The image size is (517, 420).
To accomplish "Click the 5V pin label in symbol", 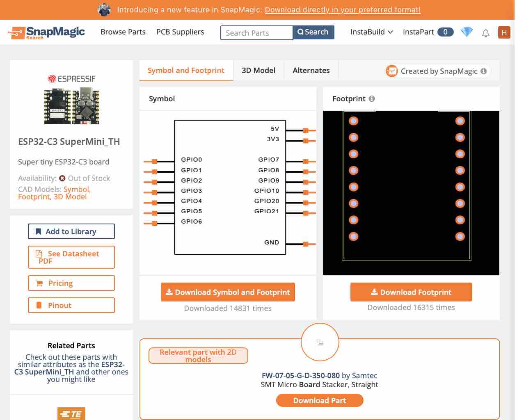I will [x=275, y=129].
